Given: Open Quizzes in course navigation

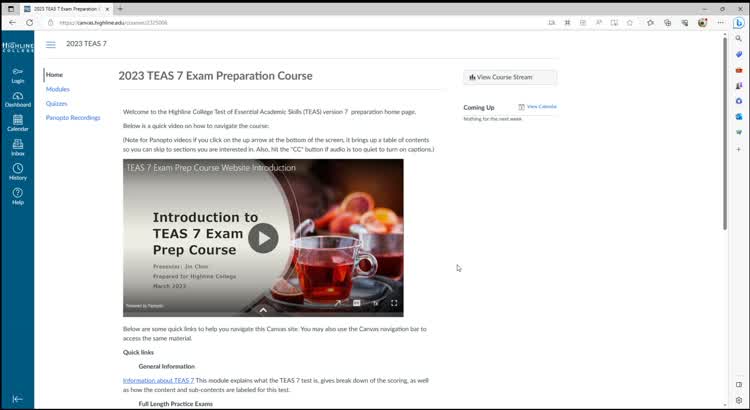Looking at the screenshot, I should pyautogui.click(x=56, y=103).
